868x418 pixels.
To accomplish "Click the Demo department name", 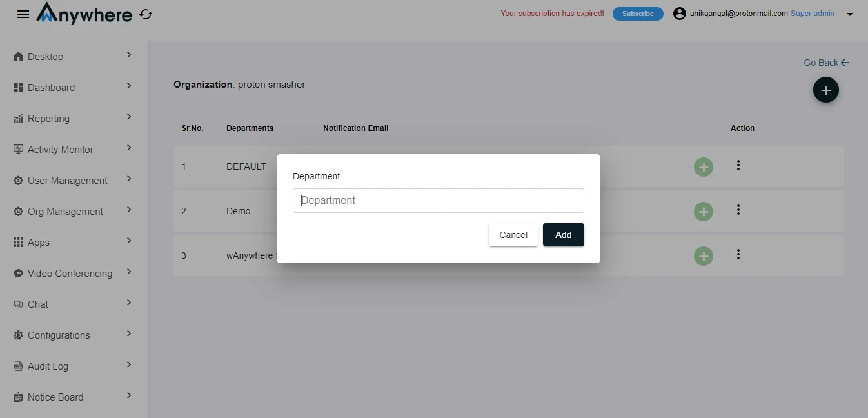I will (x=239, y=211).
